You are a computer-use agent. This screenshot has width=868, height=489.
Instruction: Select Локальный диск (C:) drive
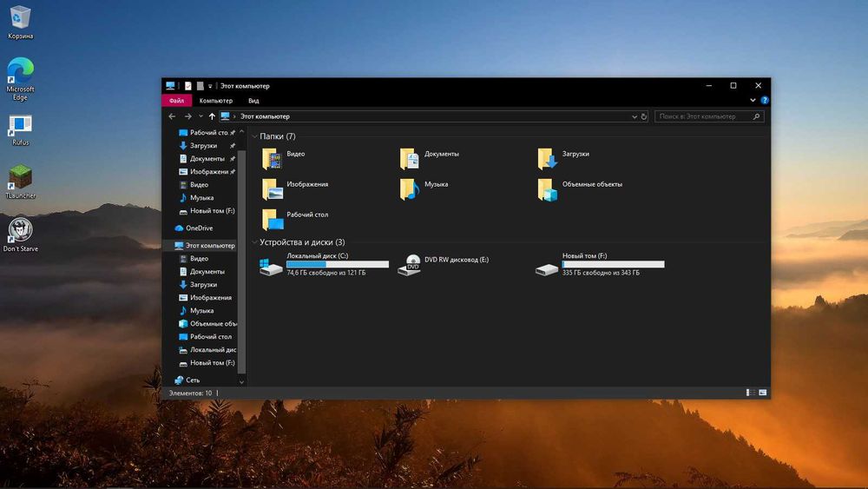(x=324, y=264)
